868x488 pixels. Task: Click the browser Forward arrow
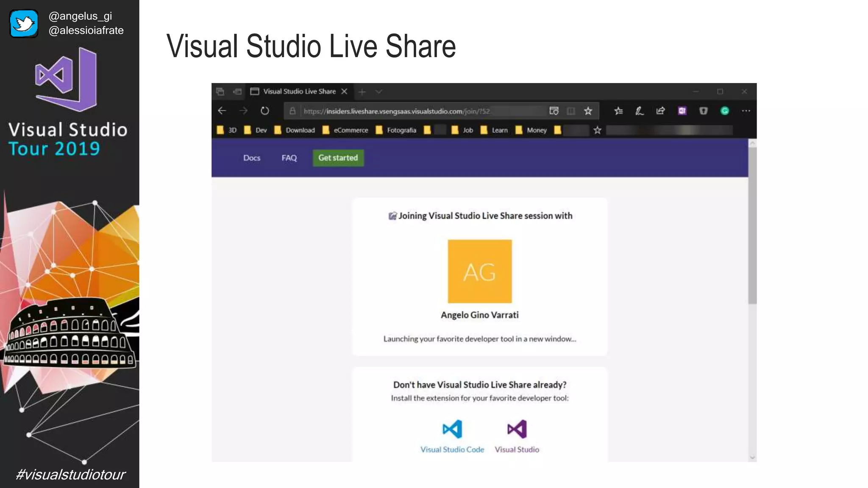coord(243,111)
